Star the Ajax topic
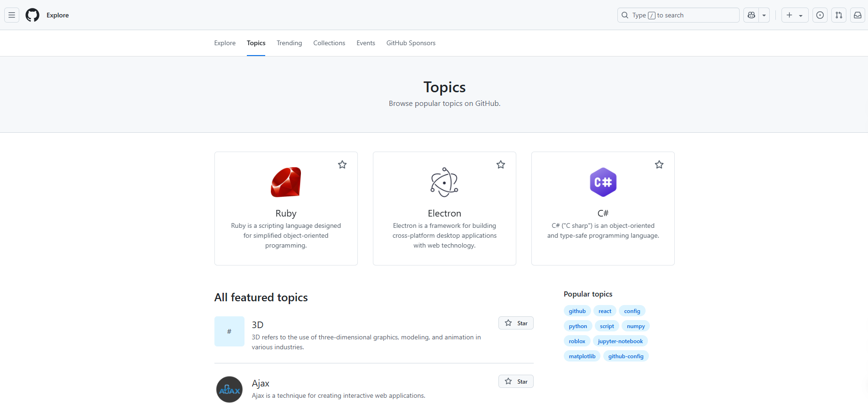This screenshot has height=418, width=868. coord(516,381)
